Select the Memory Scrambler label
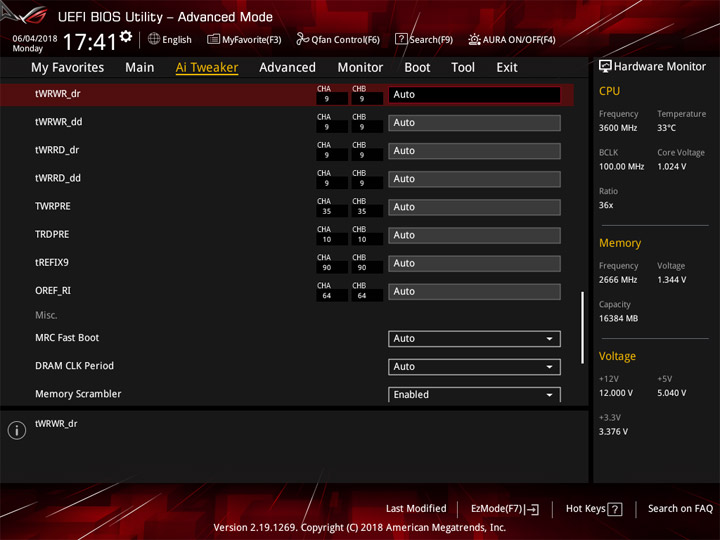Screen dimensions: 720x540 coord(78,394)
